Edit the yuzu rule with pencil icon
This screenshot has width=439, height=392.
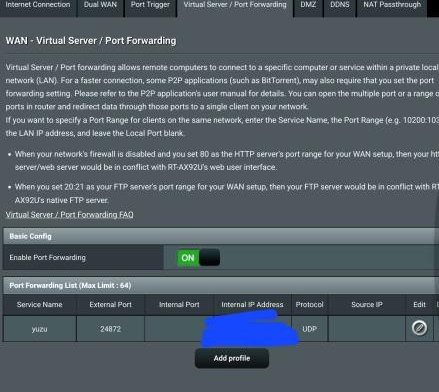[419, 328]
